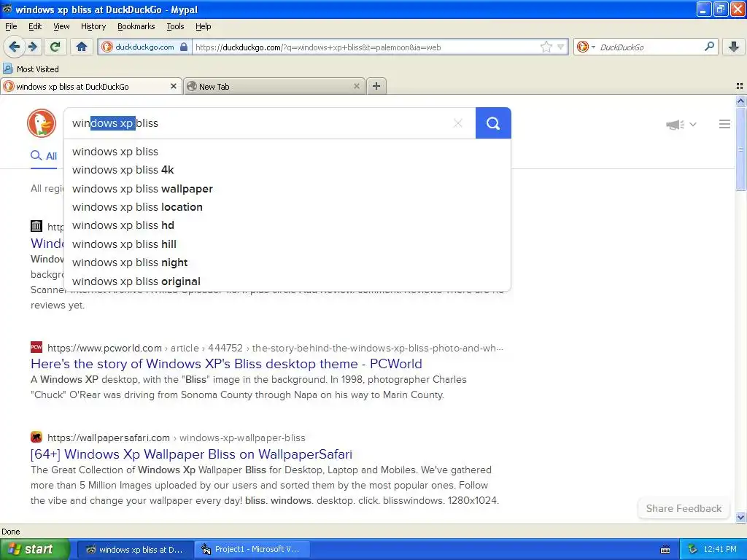Viewport: 747px width, 560px height.
Task: Click the PCWorld favicon
Action: [36, 347]
